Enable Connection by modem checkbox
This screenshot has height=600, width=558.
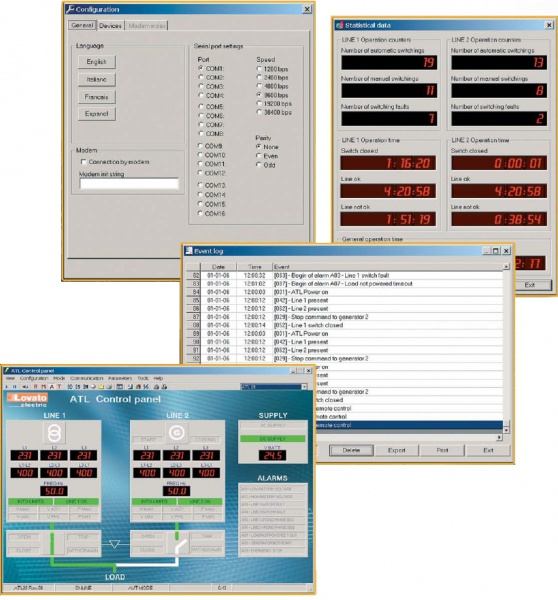83,162
